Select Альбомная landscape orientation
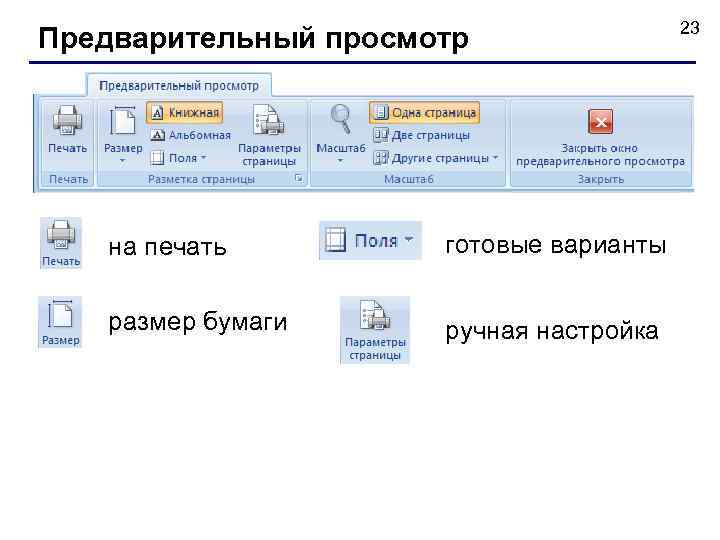Image resolution: width=720 pixels, height=540 pixels. (x=191, y=135)
